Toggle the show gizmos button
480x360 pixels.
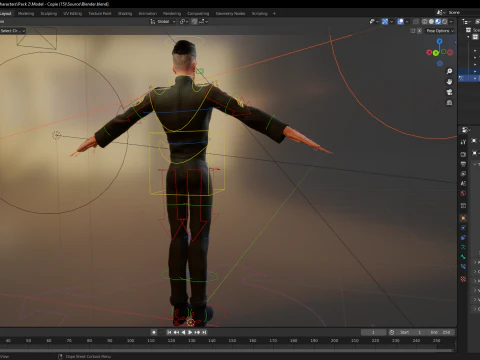pos(385,22)
